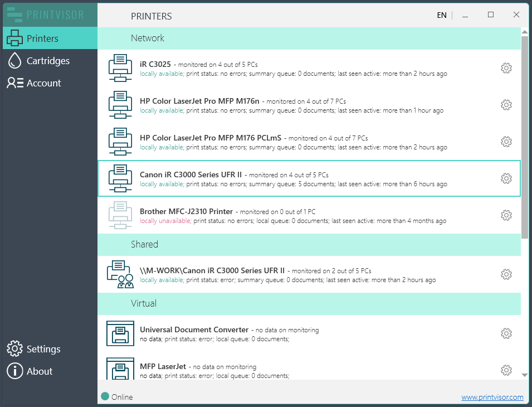Open gear settings for HP M176 PCLmS

point(506,142)
